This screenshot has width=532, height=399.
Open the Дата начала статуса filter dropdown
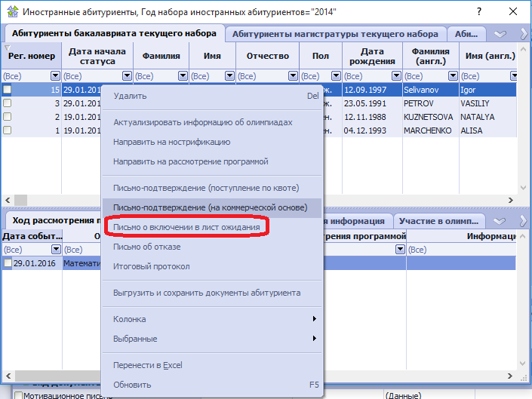click(x=127, y=76)
